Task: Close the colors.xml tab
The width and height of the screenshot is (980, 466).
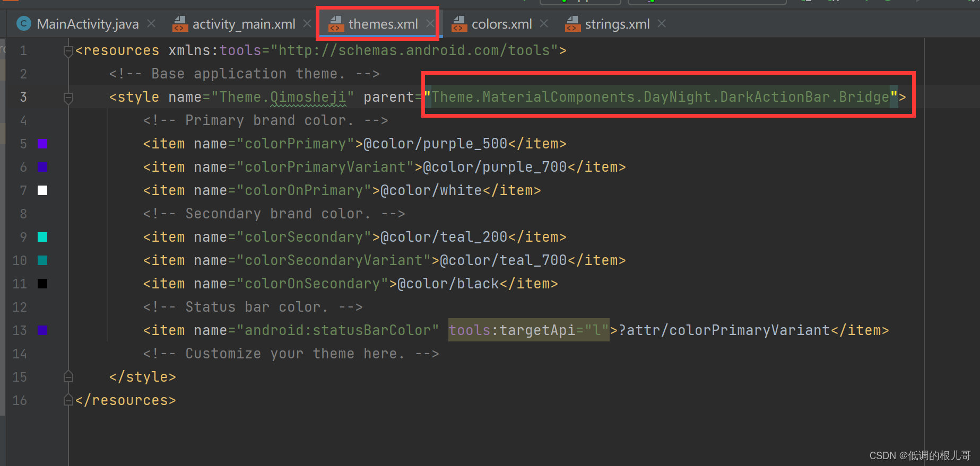Action: [544, 23]
